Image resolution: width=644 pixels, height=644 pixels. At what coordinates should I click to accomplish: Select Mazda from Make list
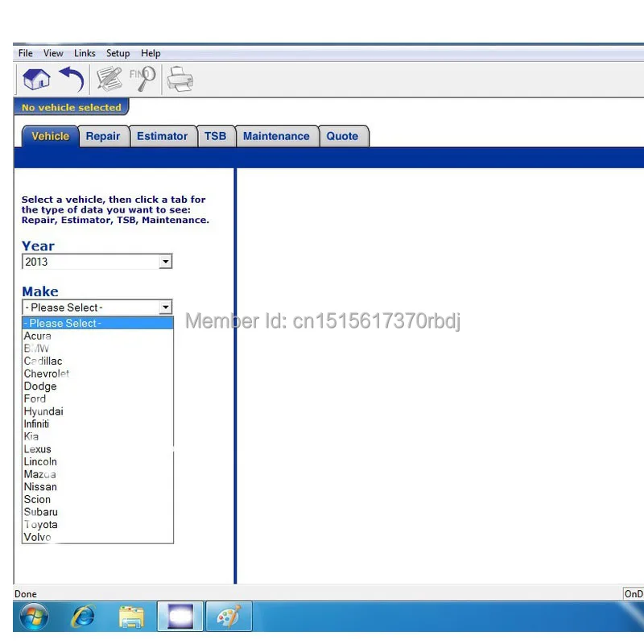click(x=97, y=474)
